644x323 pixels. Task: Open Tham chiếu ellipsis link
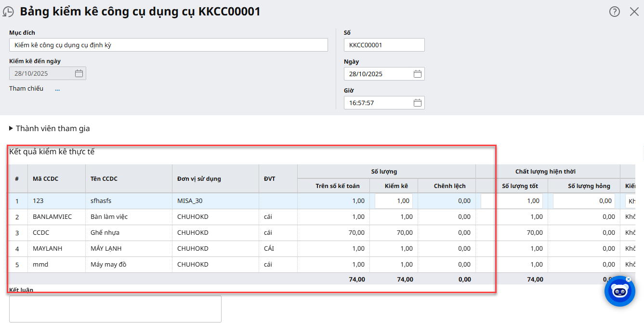[57, 89]
